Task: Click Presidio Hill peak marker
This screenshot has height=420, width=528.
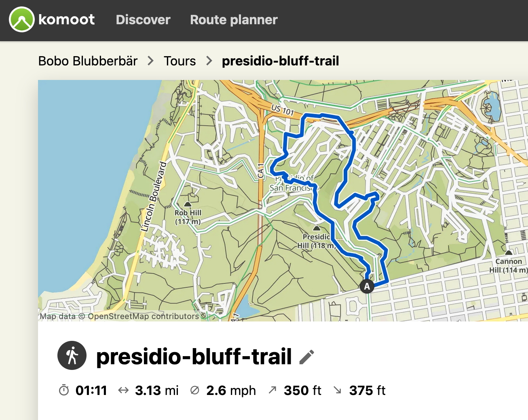Action: point(317,228)
